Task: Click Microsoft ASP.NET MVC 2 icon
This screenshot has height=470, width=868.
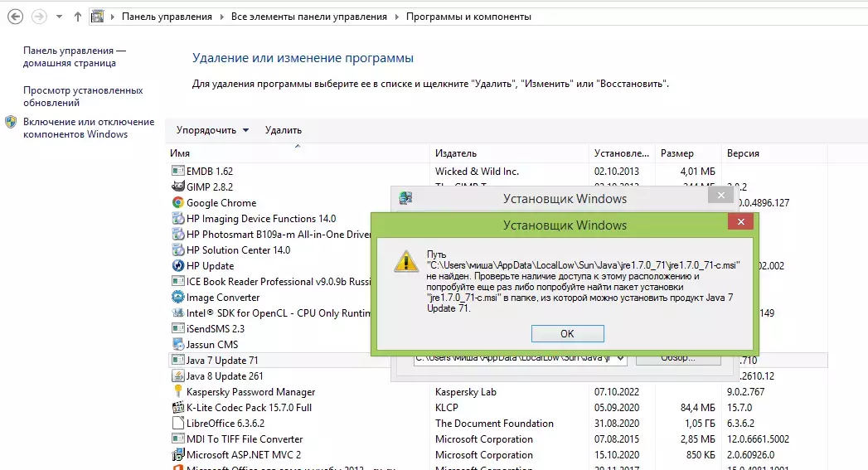Action: pyautogui.click(x=177, y=454)
